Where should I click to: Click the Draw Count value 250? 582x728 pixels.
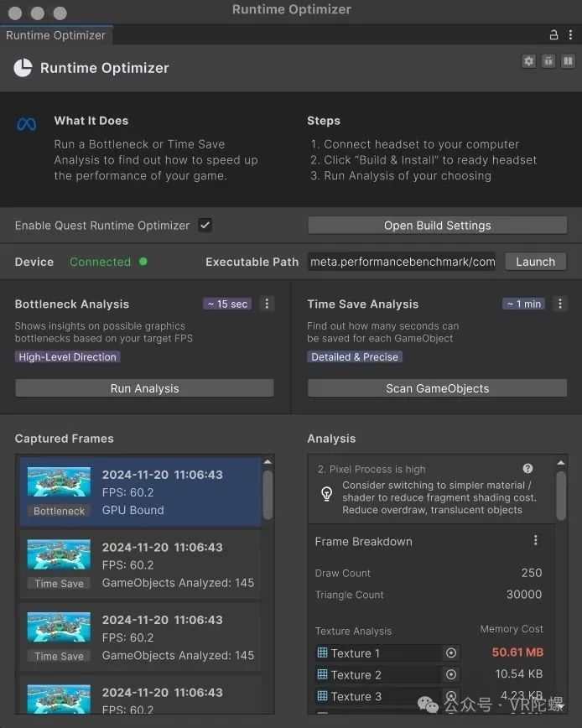(x=532, y=573)
